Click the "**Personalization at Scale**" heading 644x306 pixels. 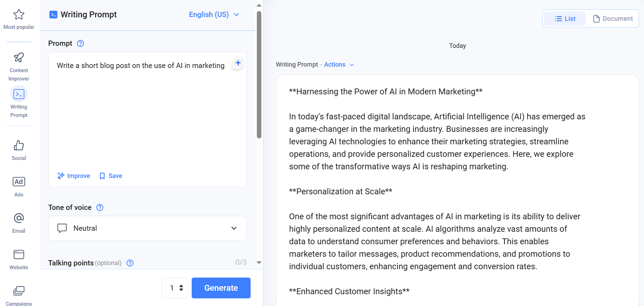coord(341,192)
